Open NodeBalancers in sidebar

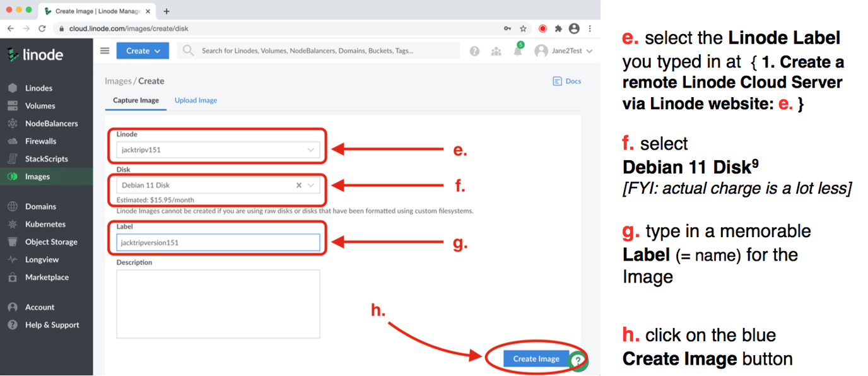[52, 124]
